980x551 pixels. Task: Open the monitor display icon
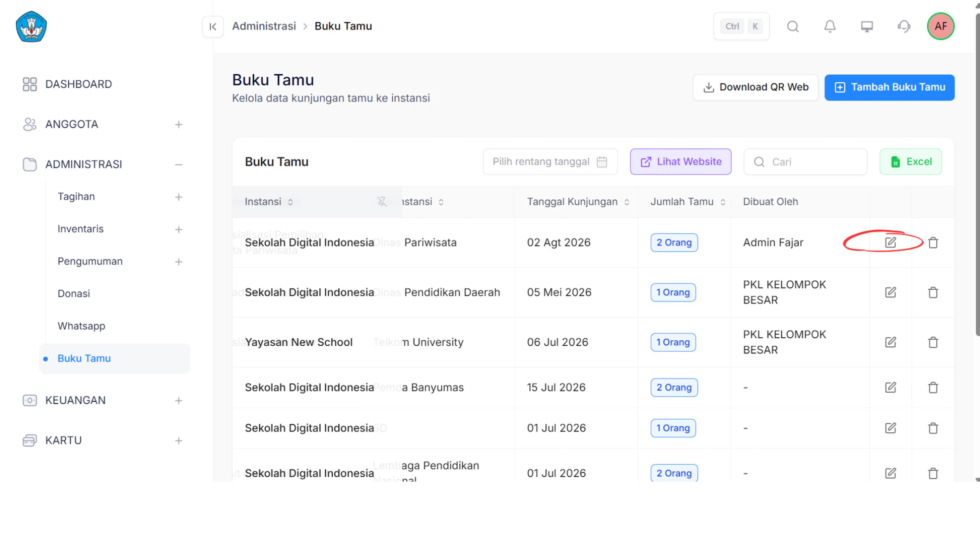coord(867,27)
